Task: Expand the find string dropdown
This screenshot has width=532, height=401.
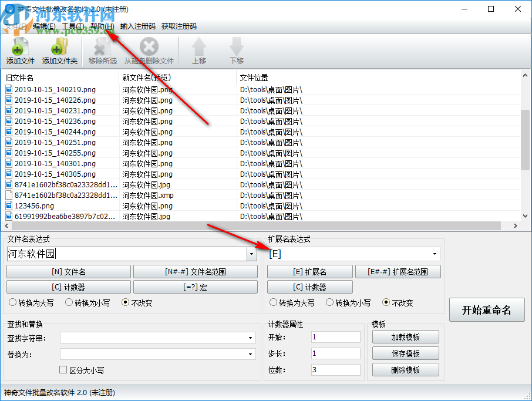Action: click(x=250, y=338)
